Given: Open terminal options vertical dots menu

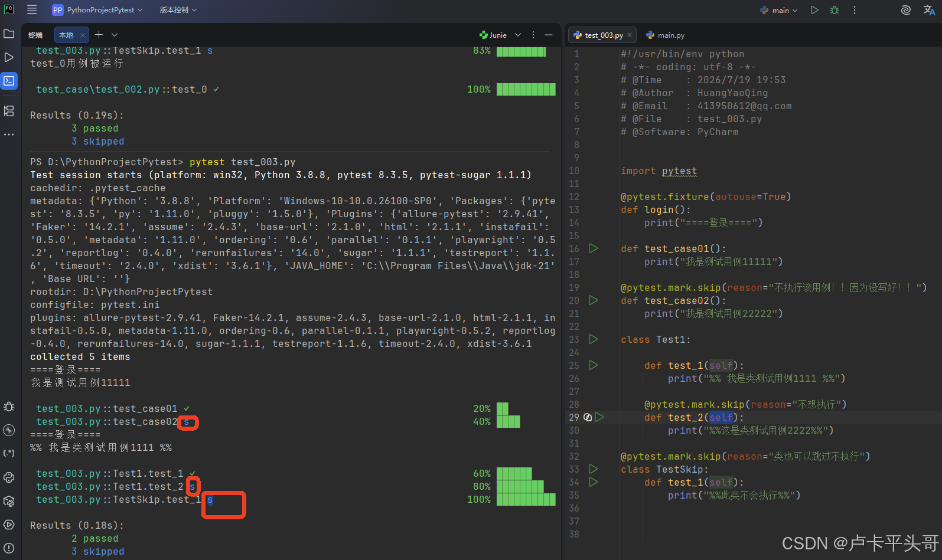Looking at the screenshot, I should [x=533, y=35].
